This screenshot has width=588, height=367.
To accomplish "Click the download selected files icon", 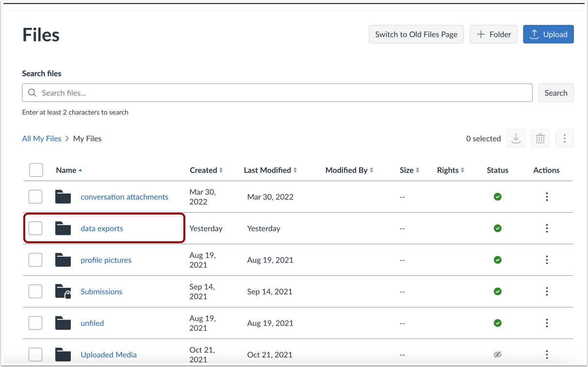I will [516, 139].
